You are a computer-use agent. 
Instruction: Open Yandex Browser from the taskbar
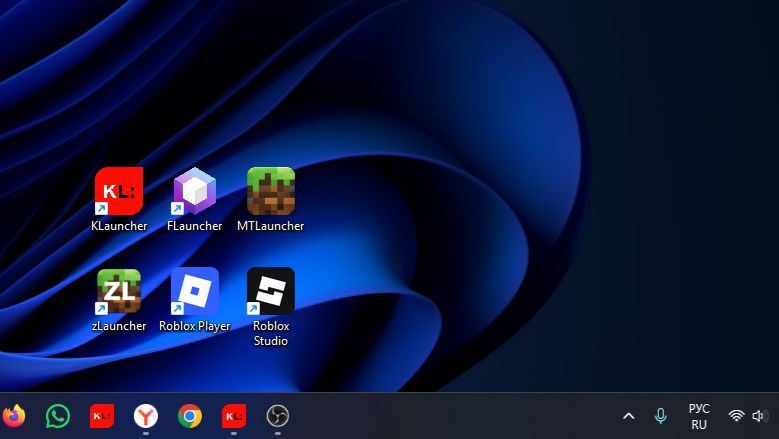[146, 416]
